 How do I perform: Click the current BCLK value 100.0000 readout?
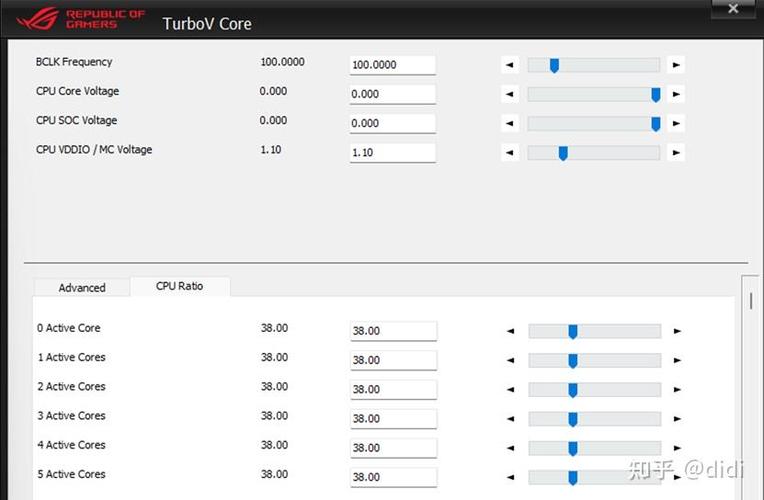(283, 62)
